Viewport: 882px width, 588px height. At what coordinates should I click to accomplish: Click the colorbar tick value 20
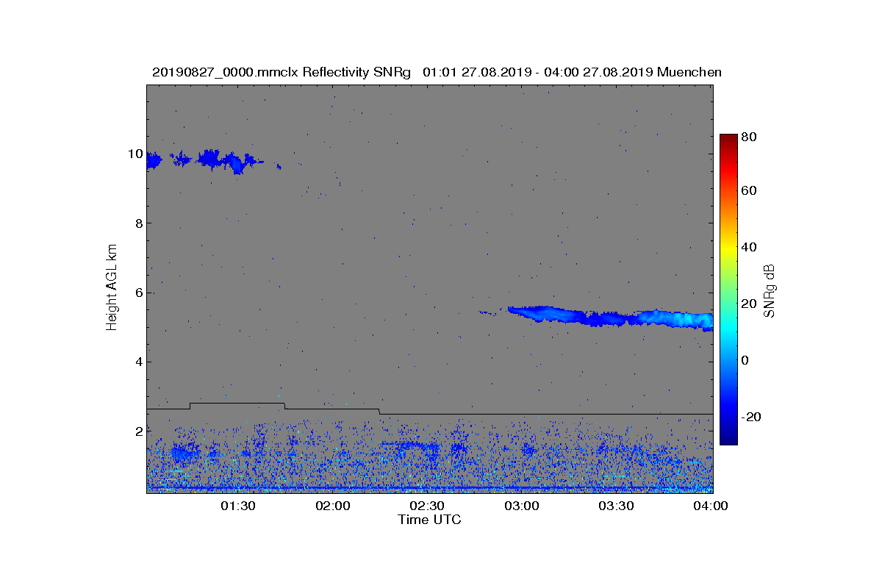750,304
